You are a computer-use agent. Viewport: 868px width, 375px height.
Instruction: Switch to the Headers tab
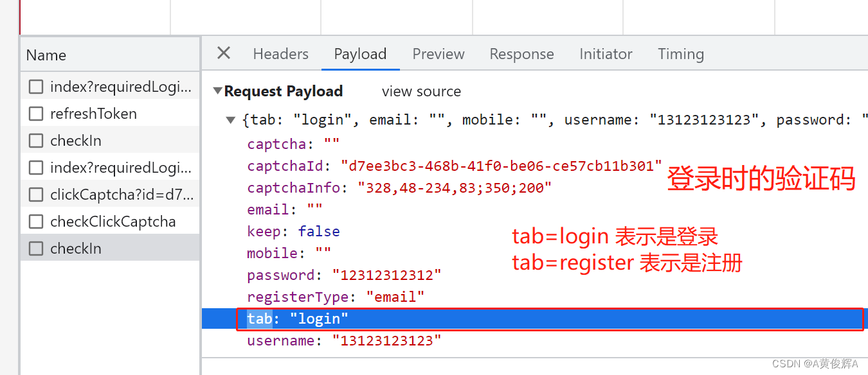click(280, 54)
